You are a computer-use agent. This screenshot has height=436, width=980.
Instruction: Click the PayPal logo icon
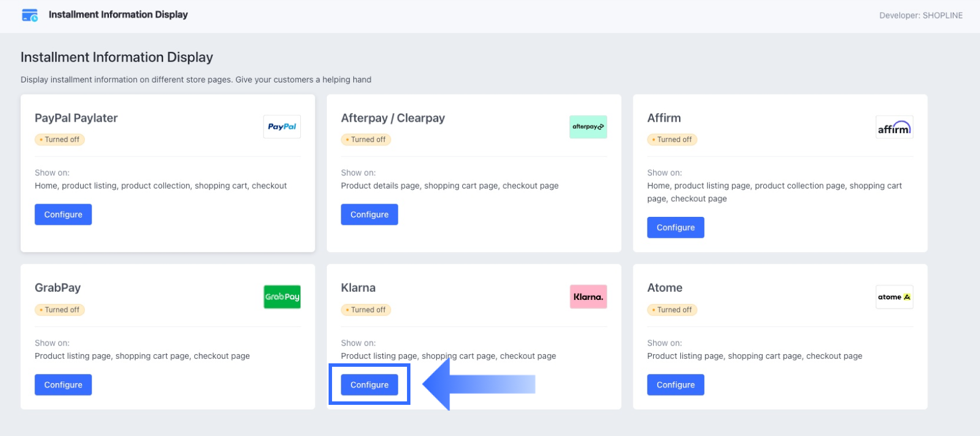click(x=282, y=127)
